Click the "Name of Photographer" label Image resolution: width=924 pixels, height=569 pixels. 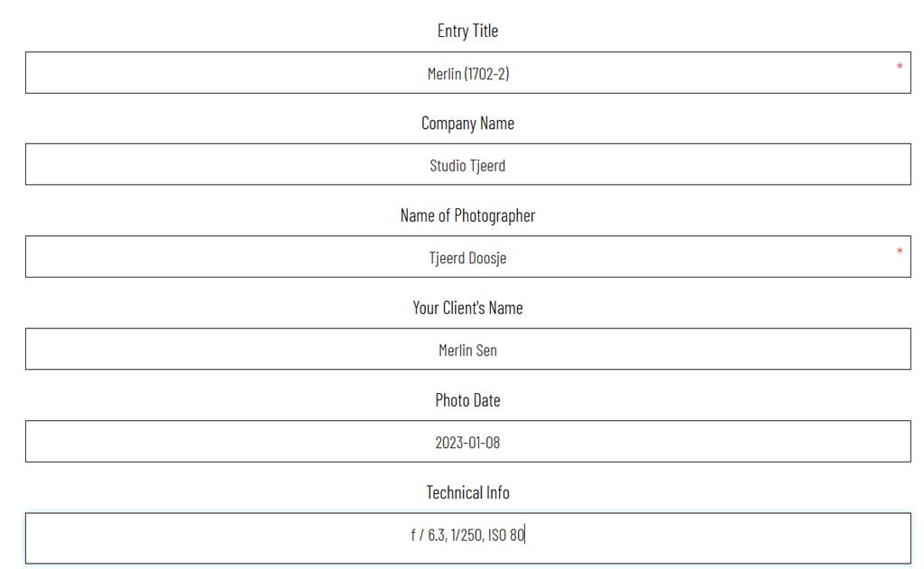pos(467,216)
